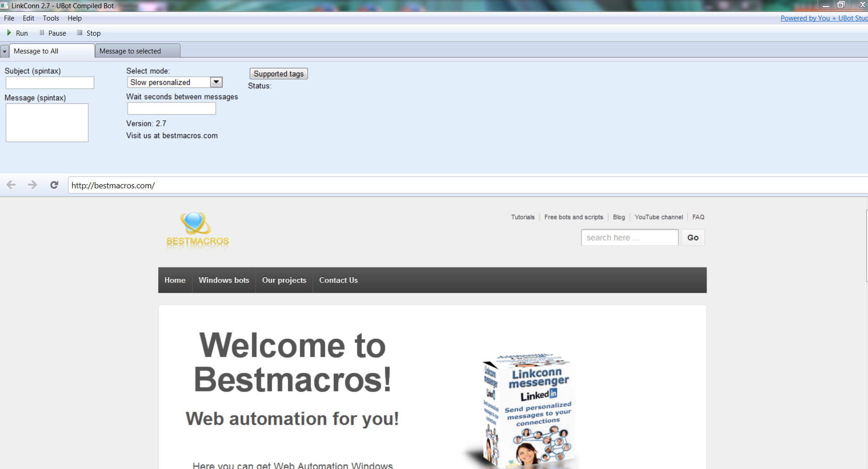
Task: Click the 'Web automation for you!' subheading
Action: (292, 419)
